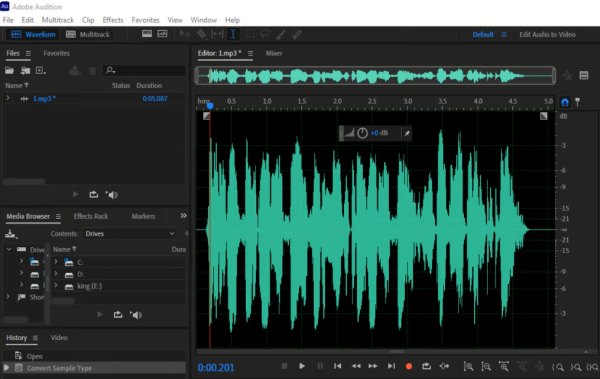Expand the king (E:) drive
This screenshot has height=379, width=600.
56,285
